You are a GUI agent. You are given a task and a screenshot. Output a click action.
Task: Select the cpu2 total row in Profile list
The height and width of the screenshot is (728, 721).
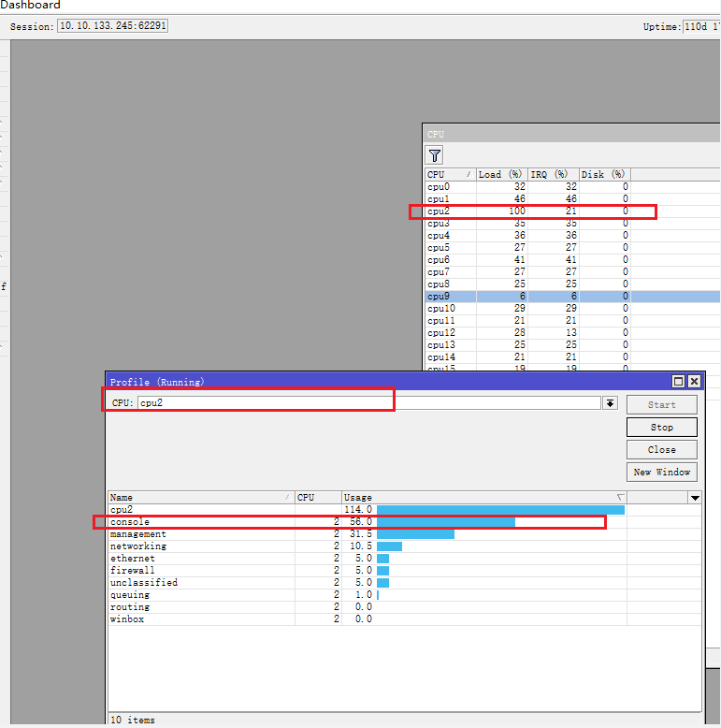coord(405,510)
